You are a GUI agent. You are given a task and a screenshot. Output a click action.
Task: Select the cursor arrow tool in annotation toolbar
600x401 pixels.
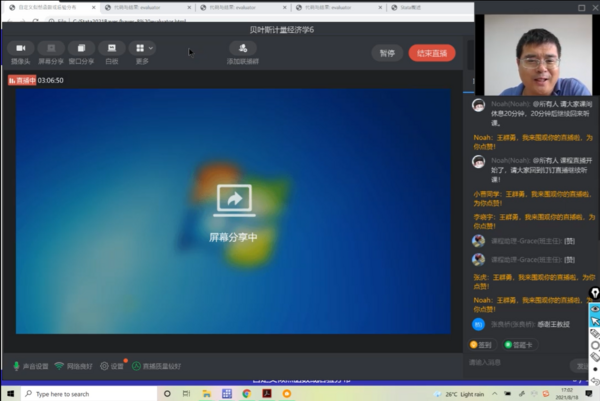[595, 321]
